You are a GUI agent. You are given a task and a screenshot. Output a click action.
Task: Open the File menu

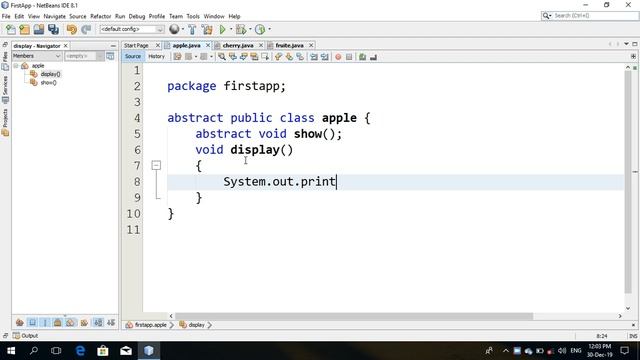point(6,16)
